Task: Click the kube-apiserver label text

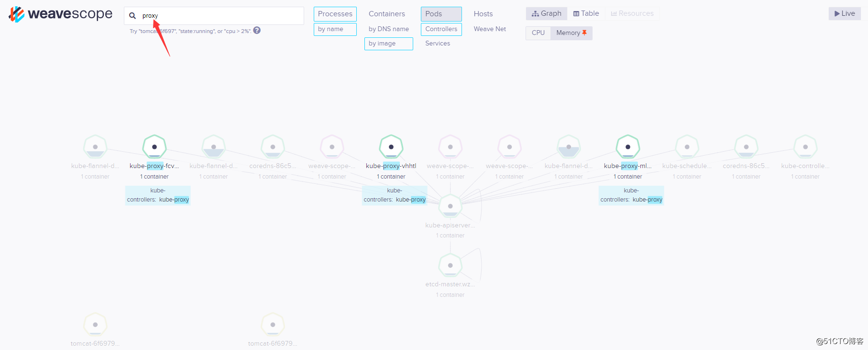Action: (x=450, y=226)
